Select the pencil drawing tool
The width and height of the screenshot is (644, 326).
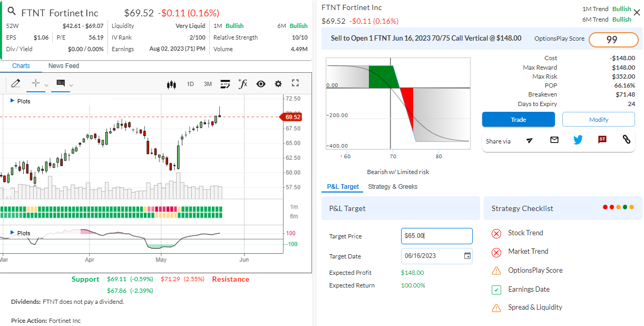pos(15,83)
